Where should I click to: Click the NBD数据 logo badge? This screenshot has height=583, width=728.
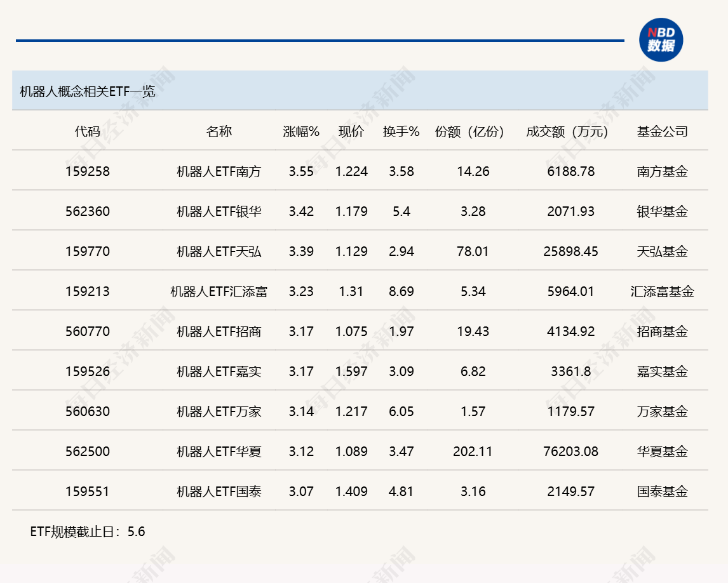661,40
